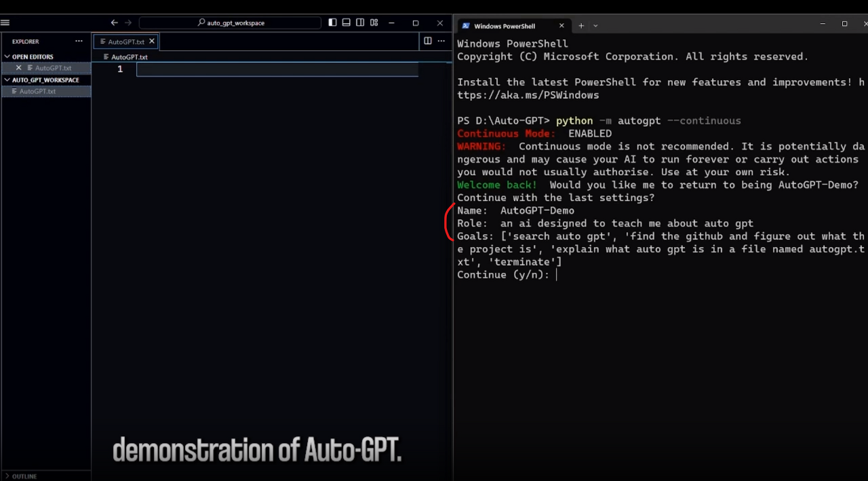The height and width of the screenshot is (481, 868).
Task: Click the EXPLORER panel title
Action: tap(26, 41)
